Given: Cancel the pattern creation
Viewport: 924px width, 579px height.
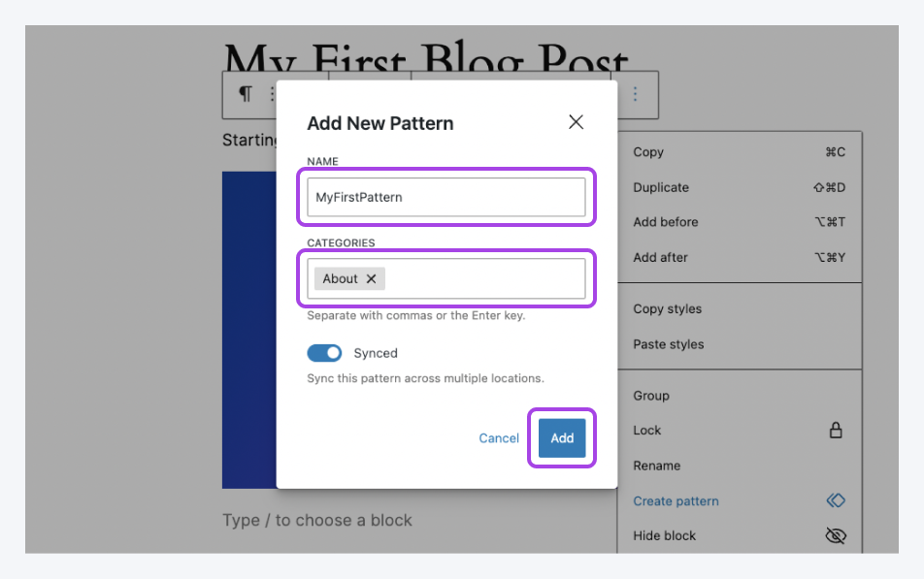Looking at the screenshot, I should (x=499, y=438).
